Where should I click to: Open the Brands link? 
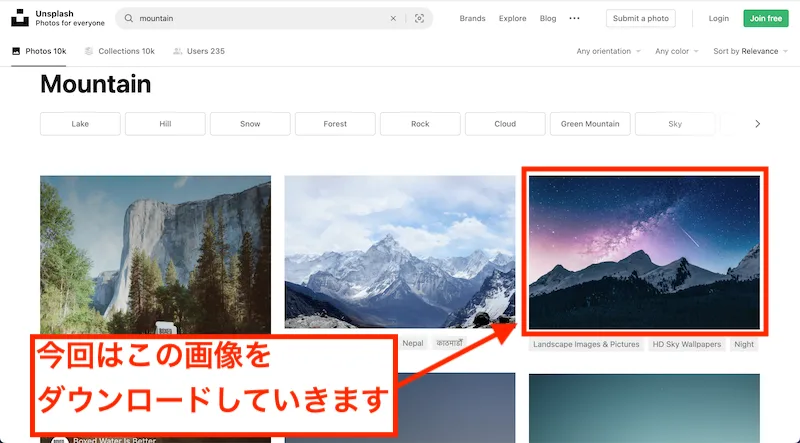472,18
